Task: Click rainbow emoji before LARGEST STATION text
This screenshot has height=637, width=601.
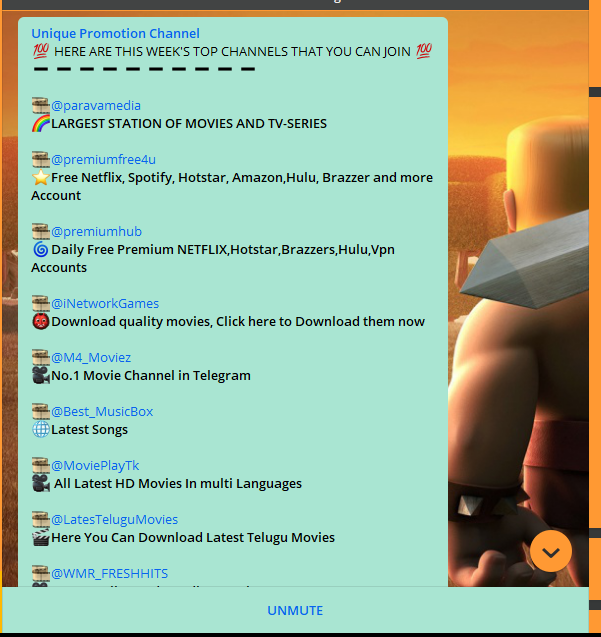Action: [x=41, y=124]
